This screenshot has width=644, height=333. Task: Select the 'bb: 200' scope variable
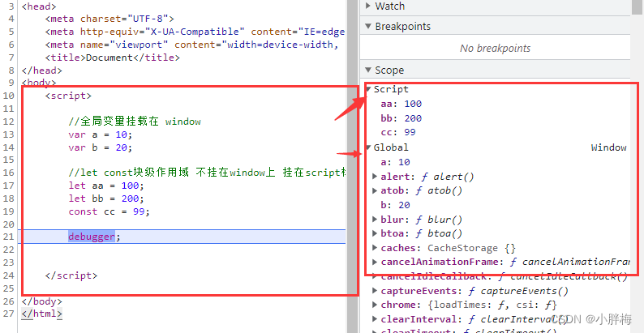[x=401, y=118]
